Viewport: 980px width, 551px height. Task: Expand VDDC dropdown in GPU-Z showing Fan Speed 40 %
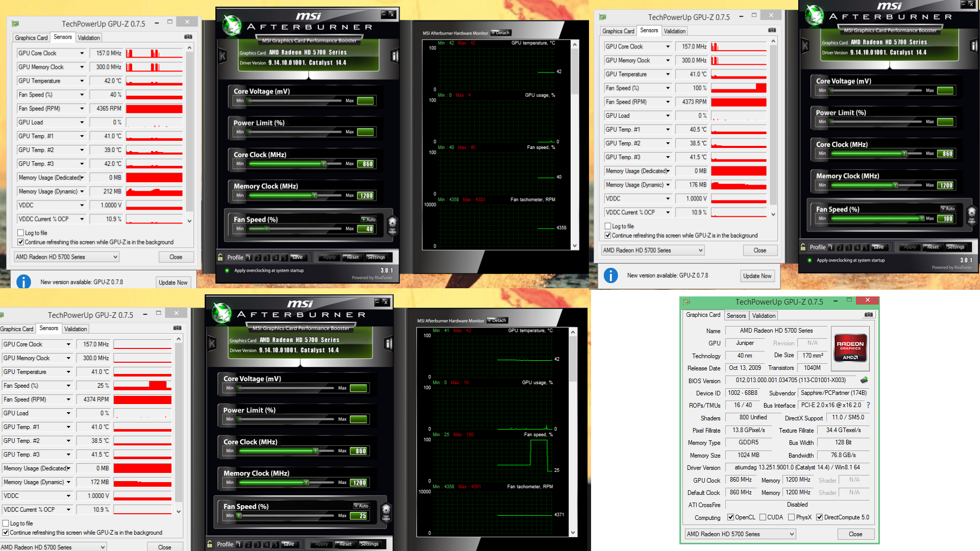pyautogui.click(x=82, y=205)
